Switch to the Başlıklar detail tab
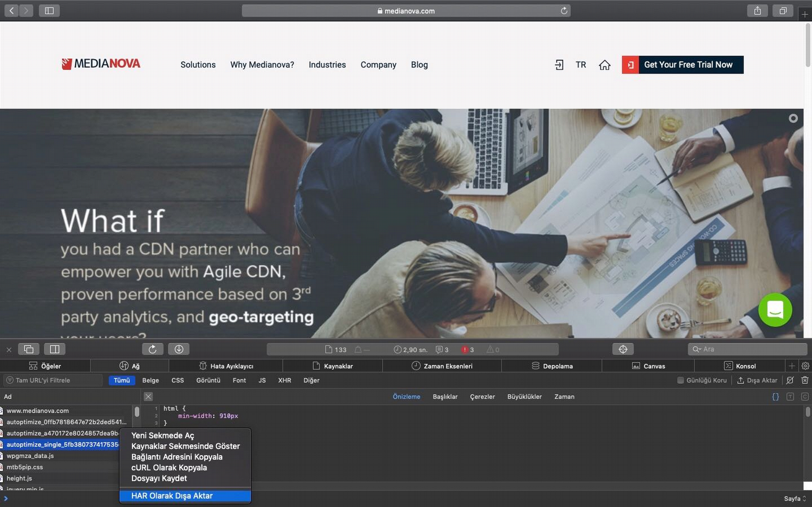This screenshot has width=812, height=507. (445, 397)
